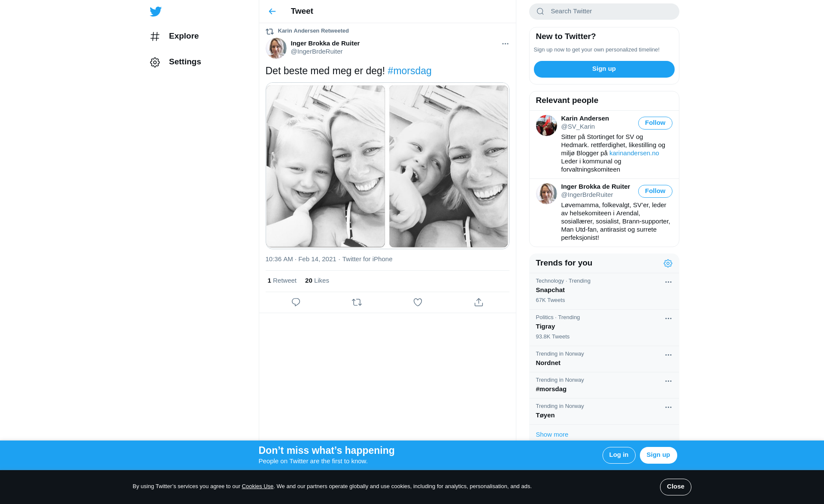
Task: Click the tweet's @IngerBrdeRuiter handle
Action: coord(316,51)
